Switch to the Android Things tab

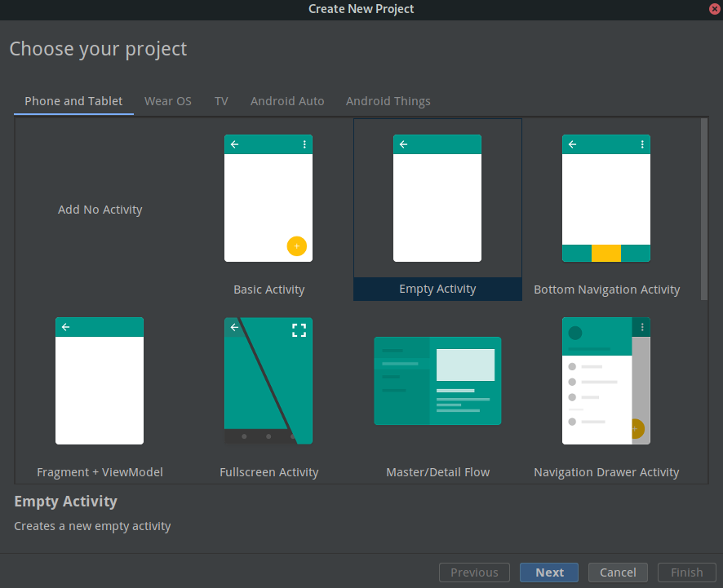(388, 101)
